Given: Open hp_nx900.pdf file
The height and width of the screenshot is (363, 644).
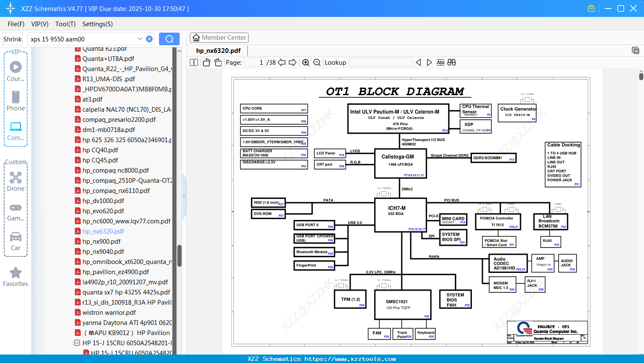Looking at the screenshot, I should 101,242.
